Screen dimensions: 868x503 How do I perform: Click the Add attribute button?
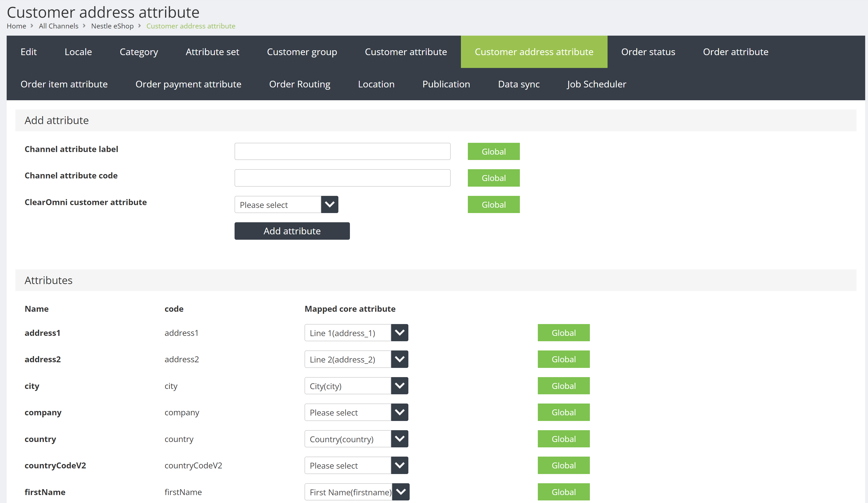[292, 231]
